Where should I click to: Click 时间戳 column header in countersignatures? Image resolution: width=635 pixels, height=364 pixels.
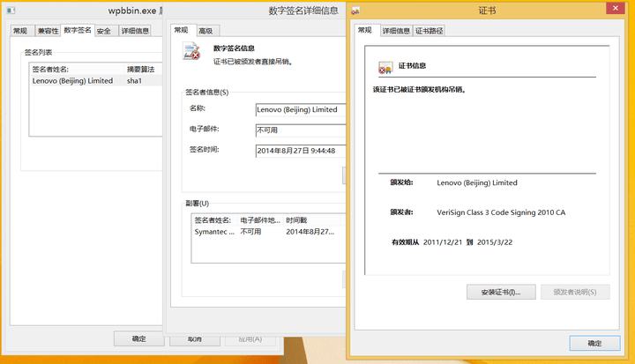311,220
